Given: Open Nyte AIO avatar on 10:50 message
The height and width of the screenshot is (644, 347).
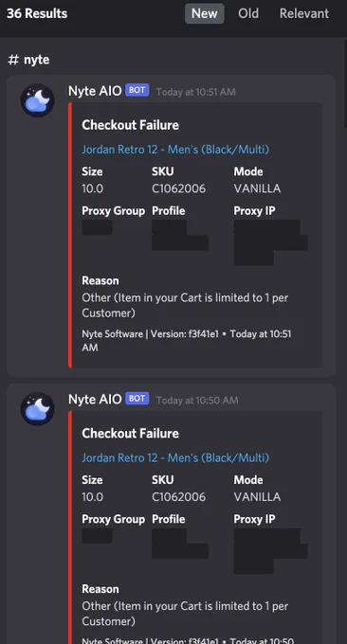Looking at the screenshot, I should 37,409.
